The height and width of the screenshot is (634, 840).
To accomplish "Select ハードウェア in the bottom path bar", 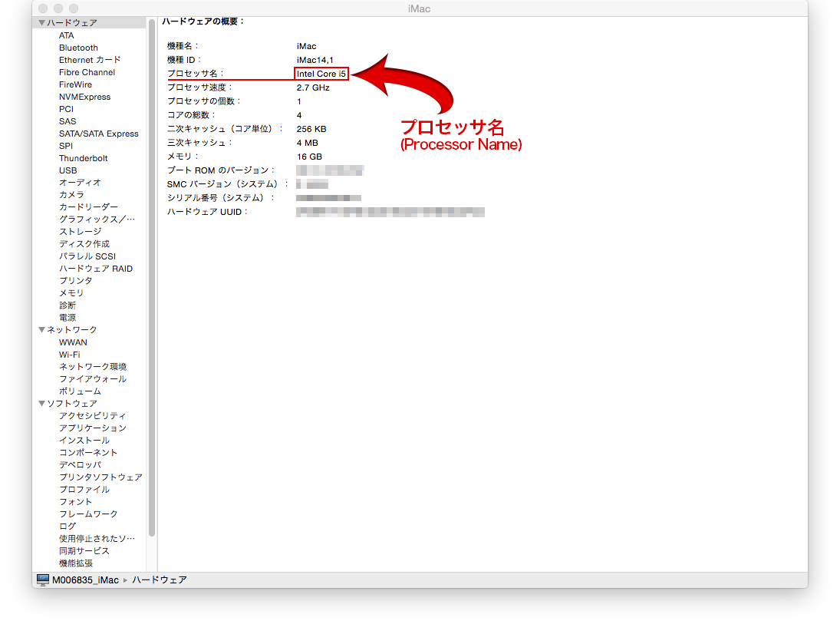I will click(x=159, y=580).
